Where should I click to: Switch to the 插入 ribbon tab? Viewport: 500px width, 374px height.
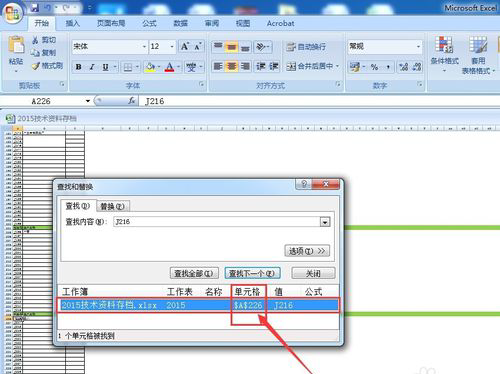(72, 23)
